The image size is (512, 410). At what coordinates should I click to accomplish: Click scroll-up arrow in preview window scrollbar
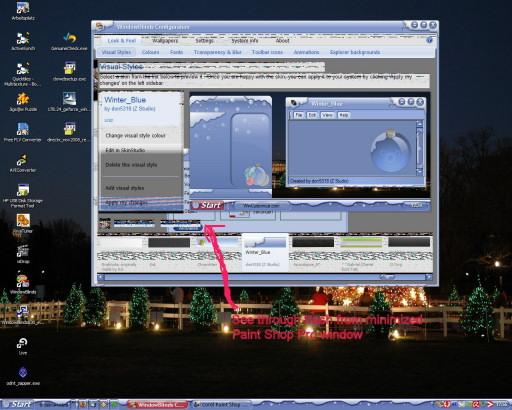[419, 124]
